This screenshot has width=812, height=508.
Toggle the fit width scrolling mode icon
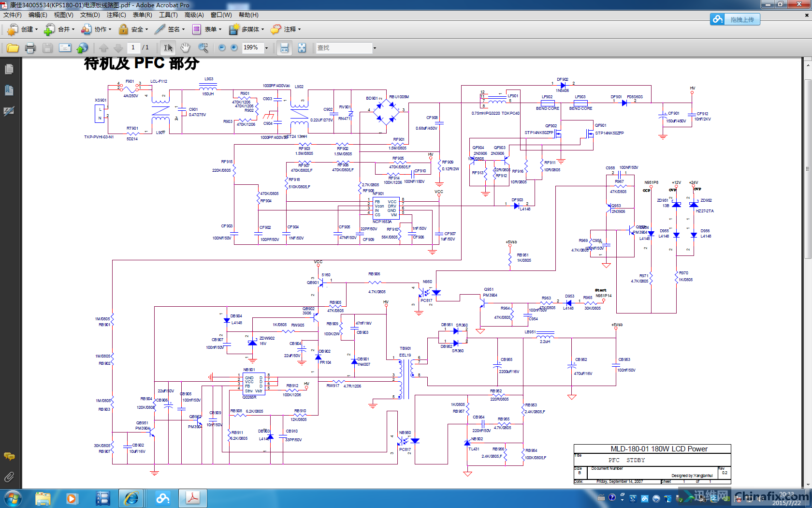(284, 48)
